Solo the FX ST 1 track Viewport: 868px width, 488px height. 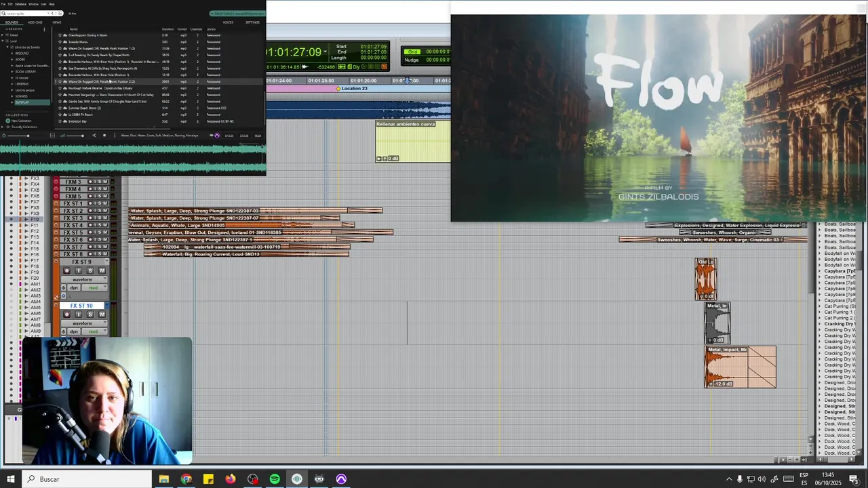tap(99, 203)
